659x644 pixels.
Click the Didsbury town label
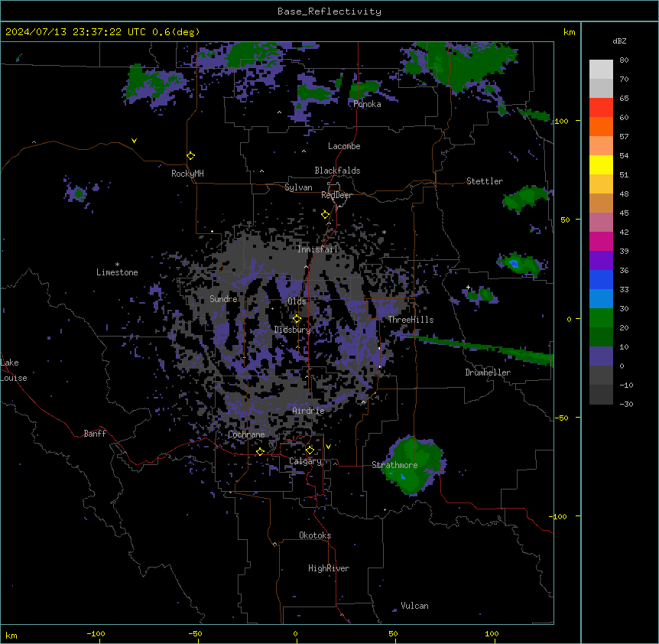coord(293,330)
